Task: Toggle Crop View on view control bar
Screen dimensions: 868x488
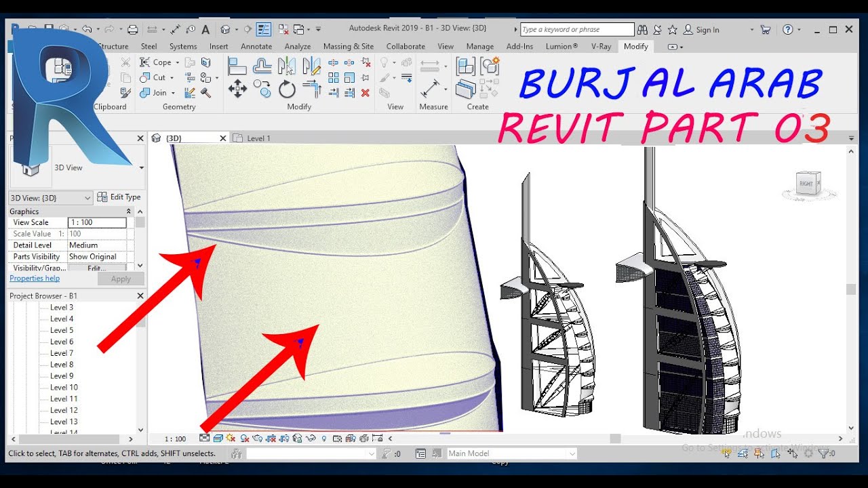Action: point(271,438)
